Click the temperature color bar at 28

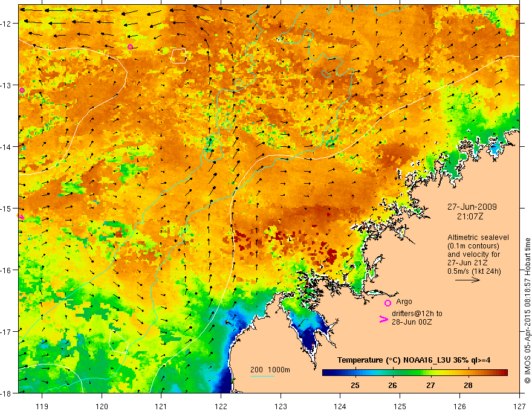[468, 373]
